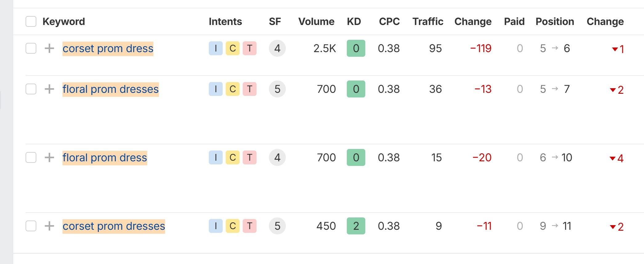Screen dimensions: 644x264
Task: Open the floral prom dresses keyword link
Action: click(111, 89)
